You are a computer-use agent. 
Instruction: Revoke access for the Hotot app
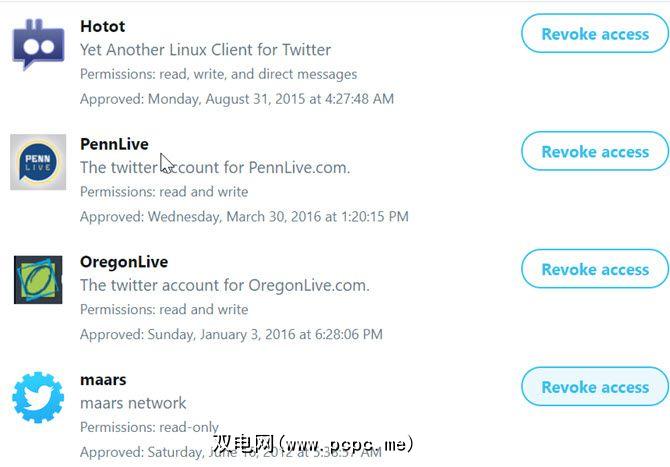595,34
